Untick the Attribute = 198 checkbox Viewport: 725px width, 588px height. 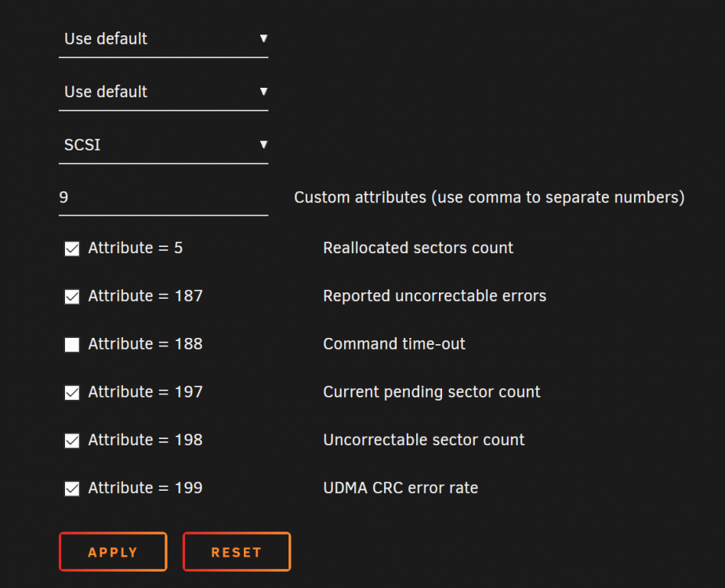[x=71, y=441]
